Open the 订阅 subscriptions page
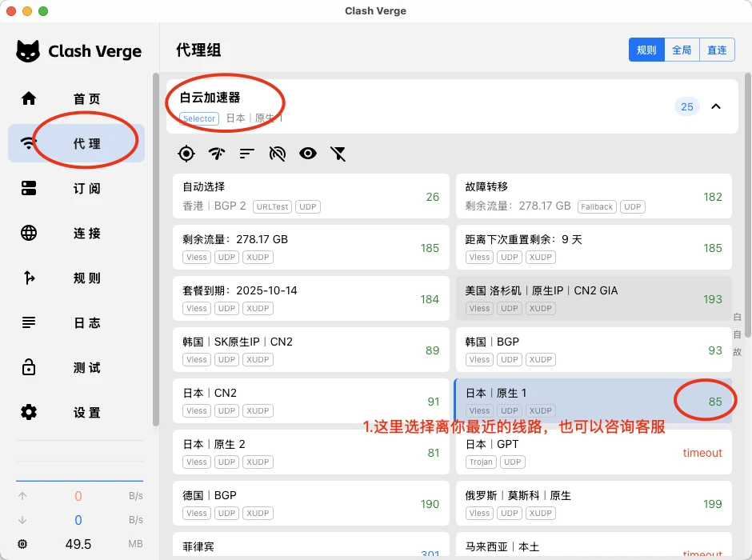Screen dimensions: 752x560 point(77,189)
